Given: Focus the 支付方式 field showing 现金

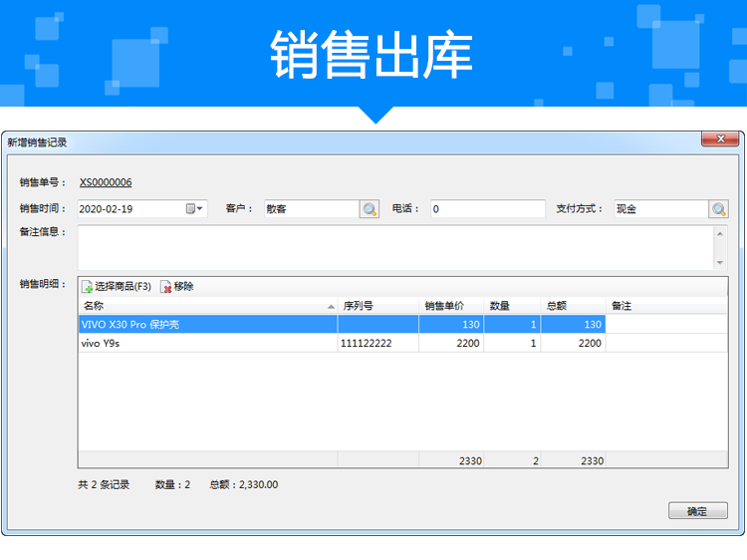Looking at the screenshot, I should (x=661, y=208).
